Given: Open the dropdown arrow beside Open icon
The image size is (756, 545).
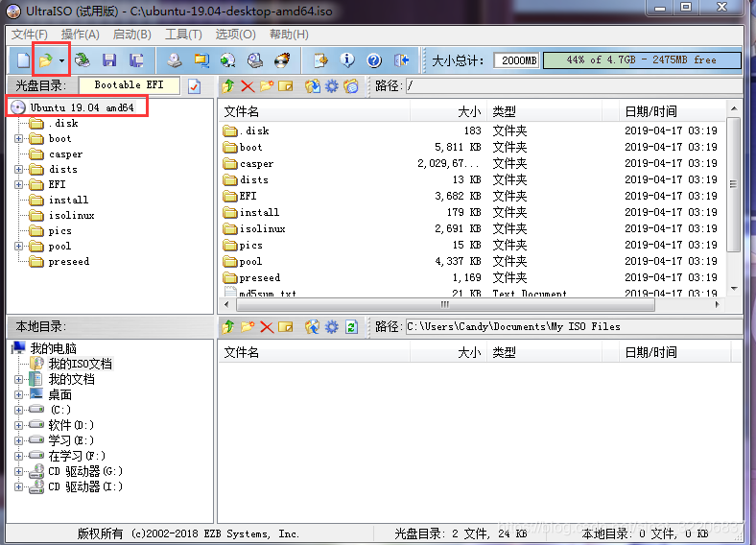Looking at the screenshot, I should pos(61,60).
